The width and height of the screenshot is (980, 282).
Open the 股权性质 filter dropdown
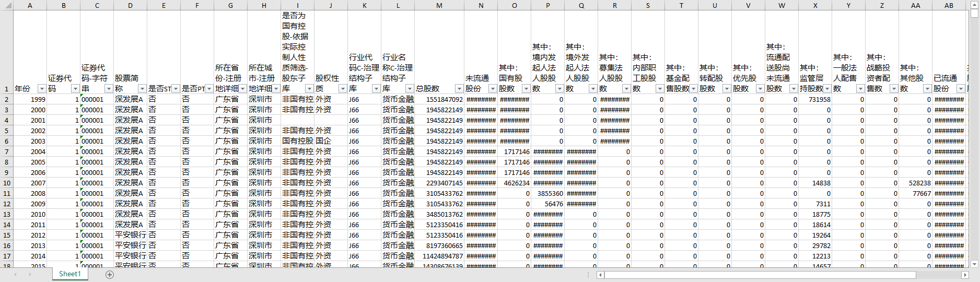pos(343,89)
